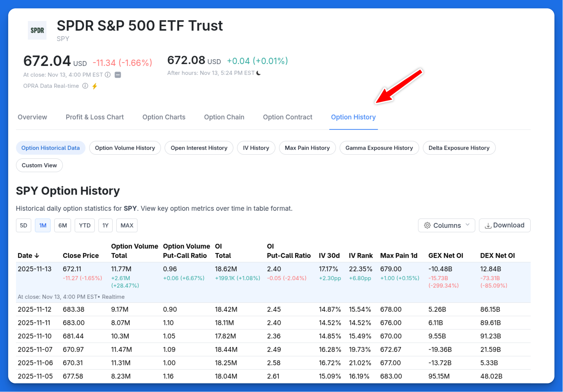Click info icon beside close time
Screen dimensions: 563x392
tap(108, 75)
